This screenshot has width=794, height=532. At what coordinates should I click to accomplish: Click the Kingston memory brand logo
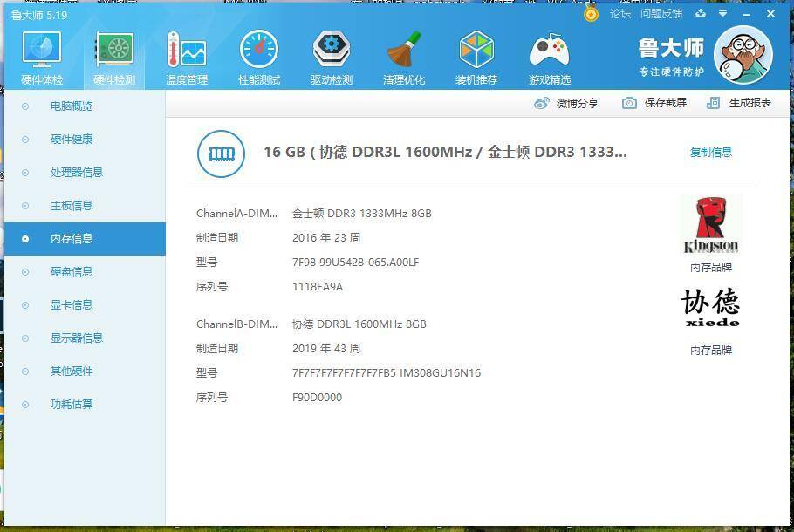pyautogui.click(x=711, y=225)
